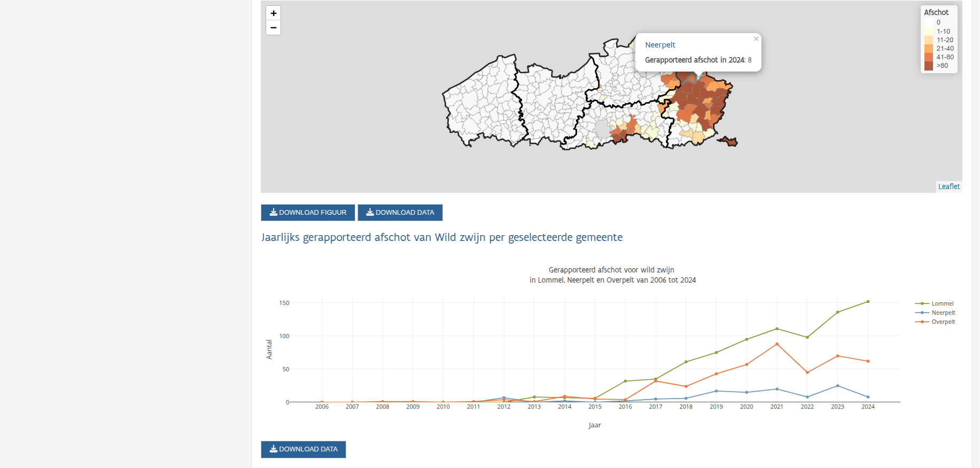Click the Lommel 2022 data point
The image size is (980, 468).
click(807, 337)
